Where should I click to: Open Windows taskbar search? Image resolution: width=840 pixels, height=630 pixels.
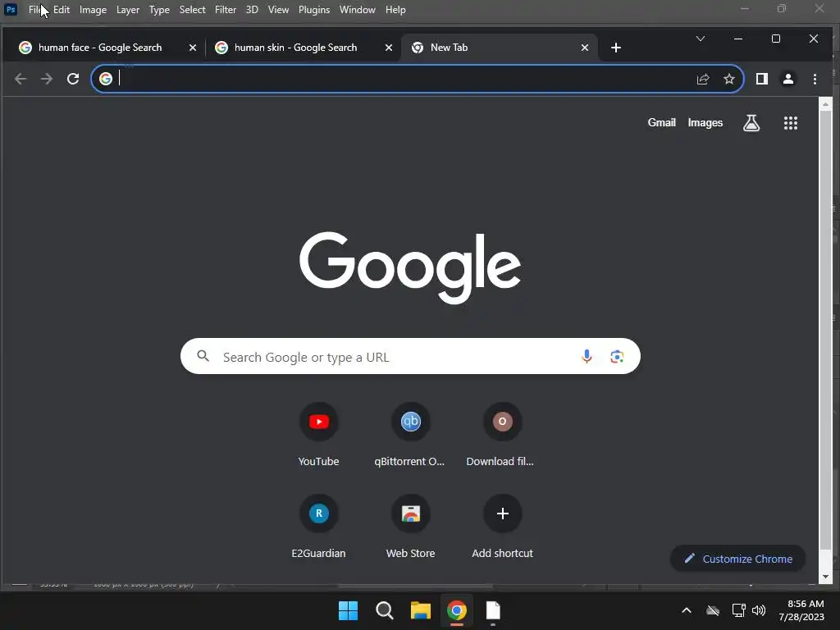[385, 610]
